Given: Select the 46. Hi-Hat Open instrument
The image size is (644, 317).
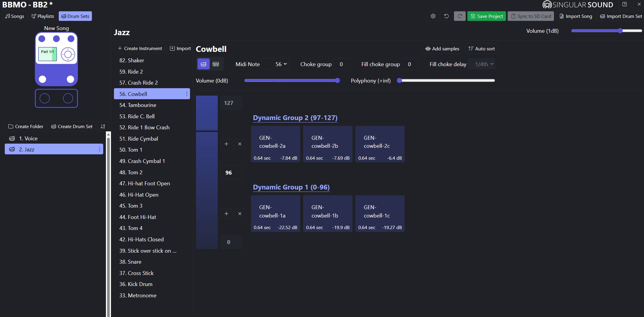Looking at the screenshot, I should [x=152, y=195].
